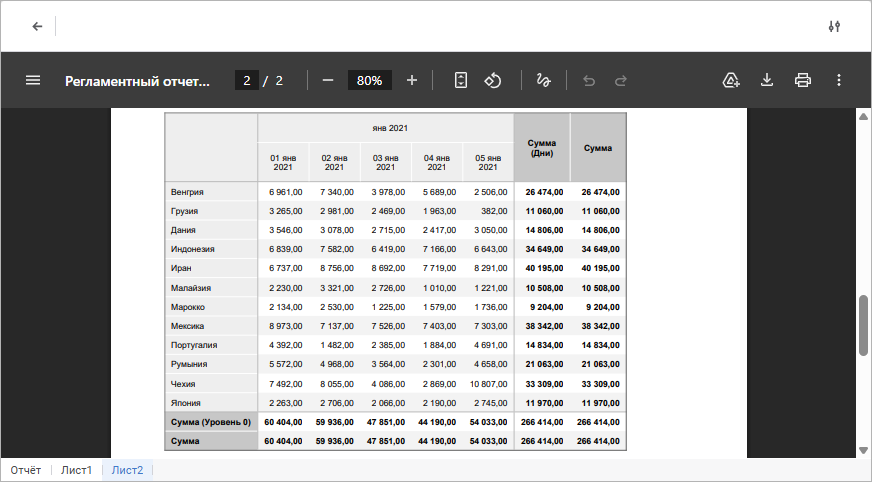
Task: Click the 03 янв 2021 column header
Action: [385, 162]
